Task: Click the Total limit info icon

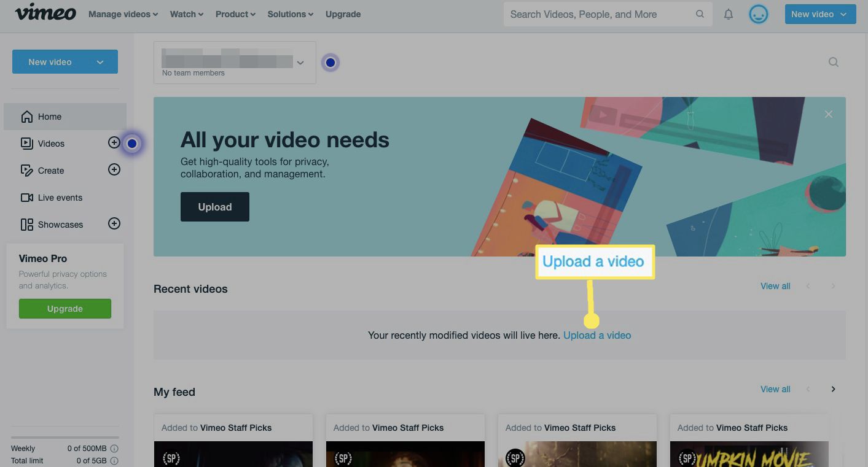Action: [x=114, y=461]
